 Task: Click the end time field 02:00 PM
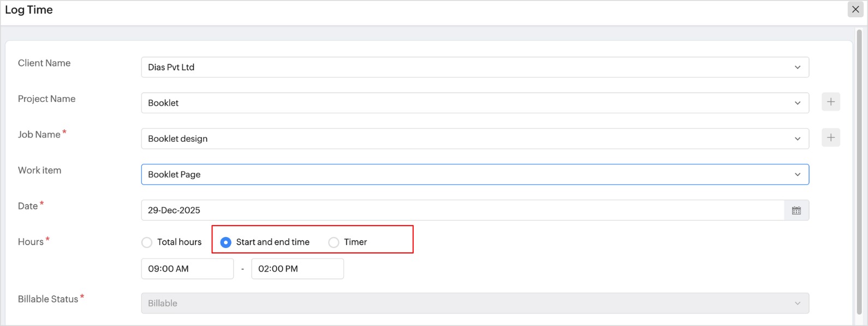coord(297,269)
